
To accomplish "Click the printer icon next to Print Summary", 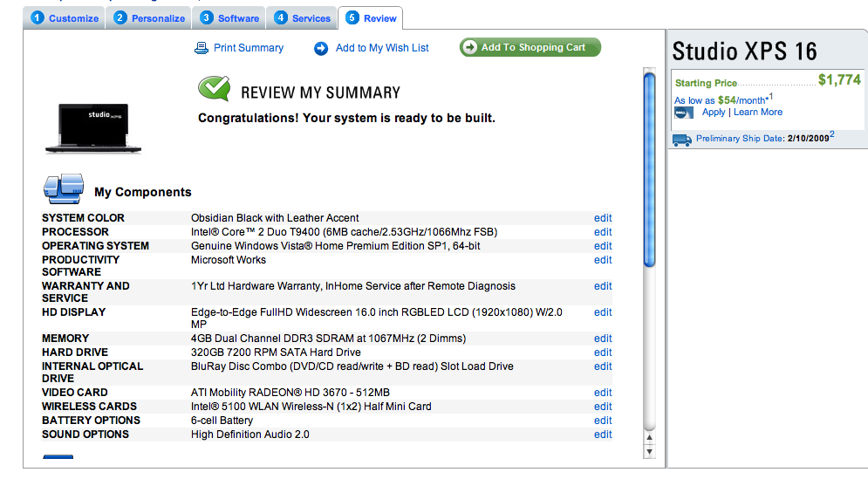I will (201, 48).
